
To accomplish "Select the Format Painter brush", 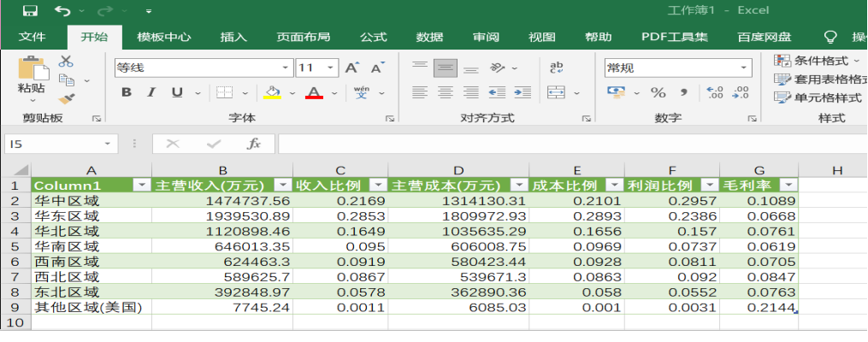I will tap(66, 99).
